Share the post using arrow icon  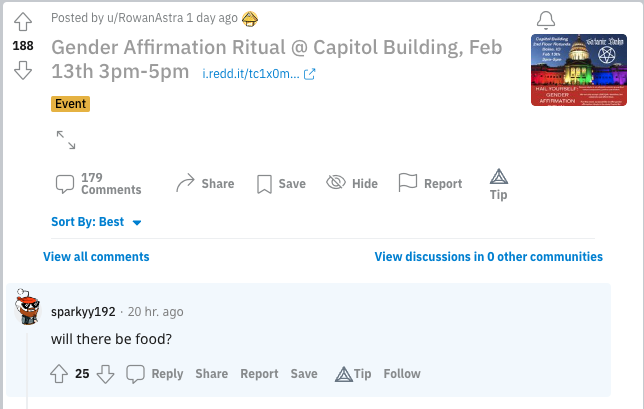coord(205,183)
